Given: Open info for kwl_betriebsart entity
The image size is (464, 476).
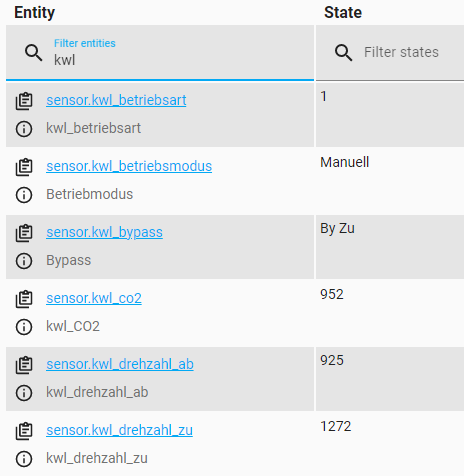Looking at the screenshot, I should (x=24, y=129).
